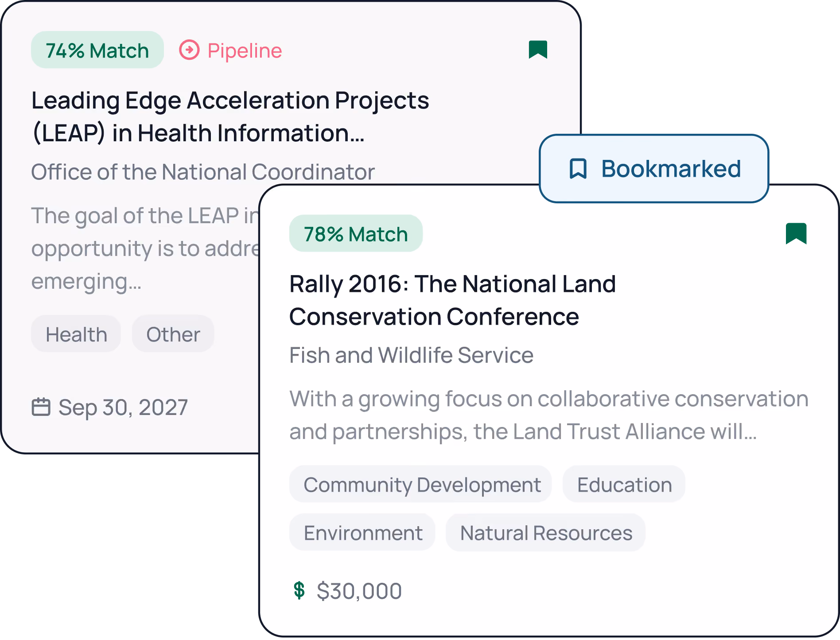840x640 pixels.
Task: Click the green dollar sign icon
Action: [299, 590]
